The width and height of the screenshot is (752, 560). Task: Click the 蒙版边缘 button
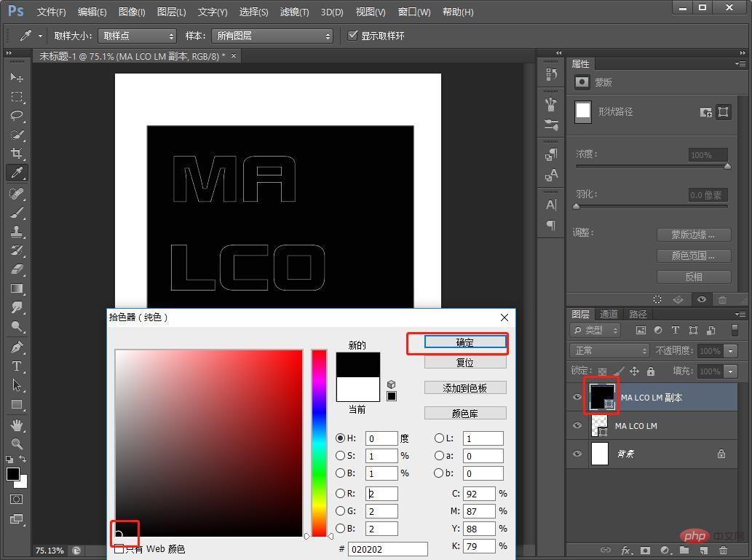click(694, 234)
